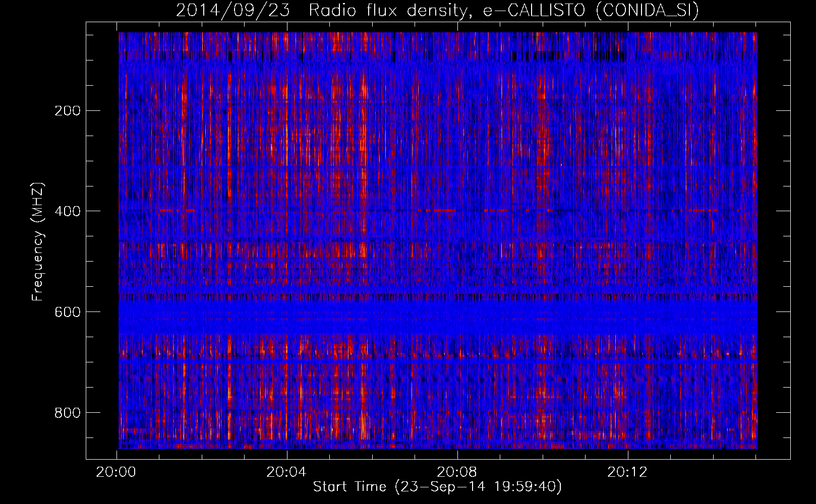Click the 20:00 time tick label
816x504 pixels.
tap(116, 472)
